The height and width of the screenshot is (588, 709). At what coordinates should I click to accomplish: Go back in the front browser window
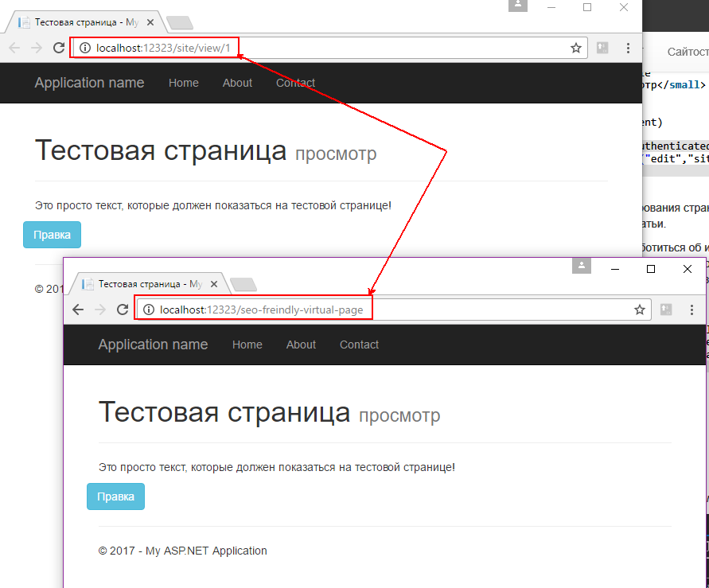click(78, 310)
